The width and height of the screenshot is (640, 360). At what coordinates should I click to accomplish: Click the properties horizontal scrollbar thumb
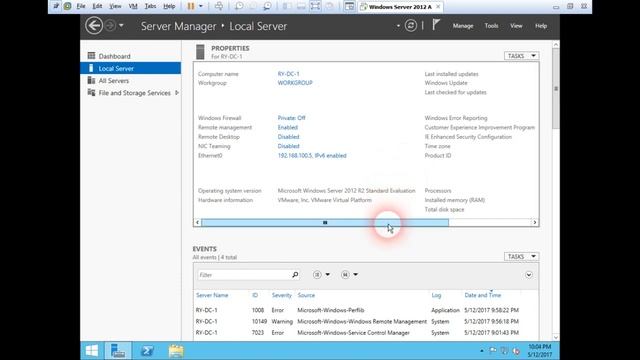[325, 222]
